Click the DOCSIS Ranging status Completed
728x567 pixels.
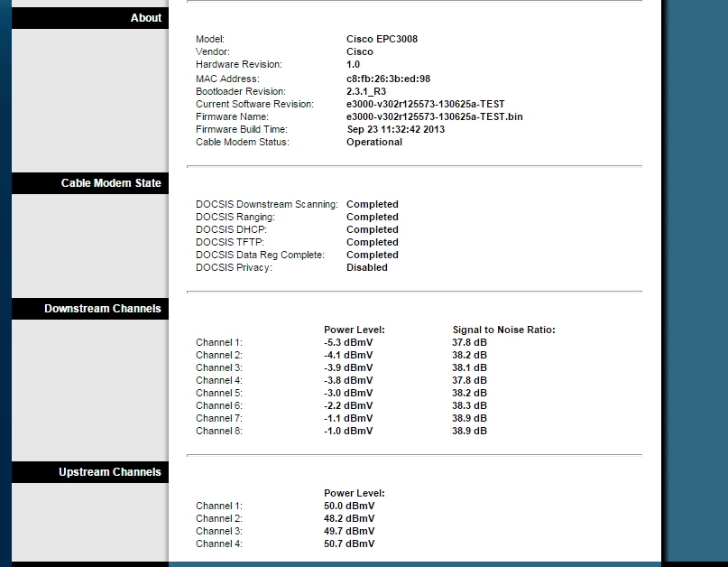(x=373, y=217)
